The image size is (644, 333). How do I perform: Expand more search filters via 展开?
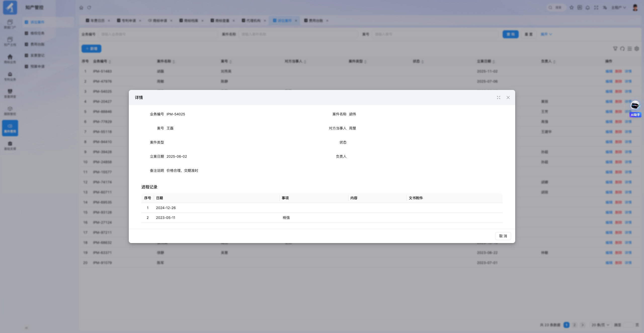[x=546, y=34]
